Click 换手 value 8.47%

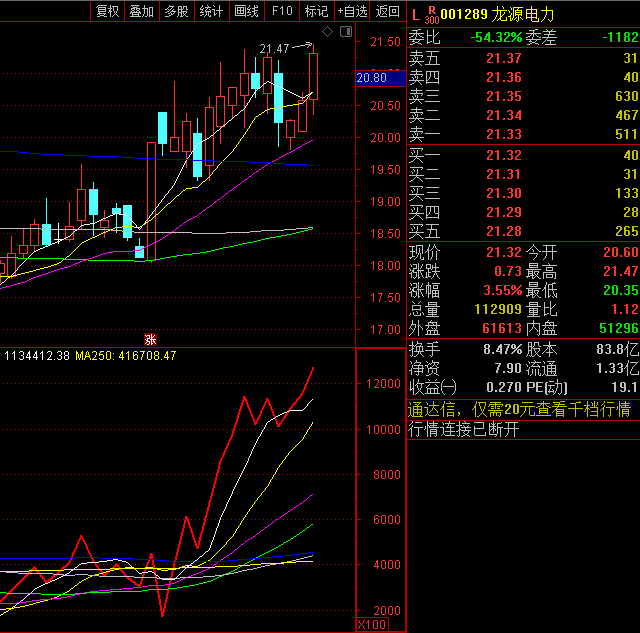coord(502,349)
